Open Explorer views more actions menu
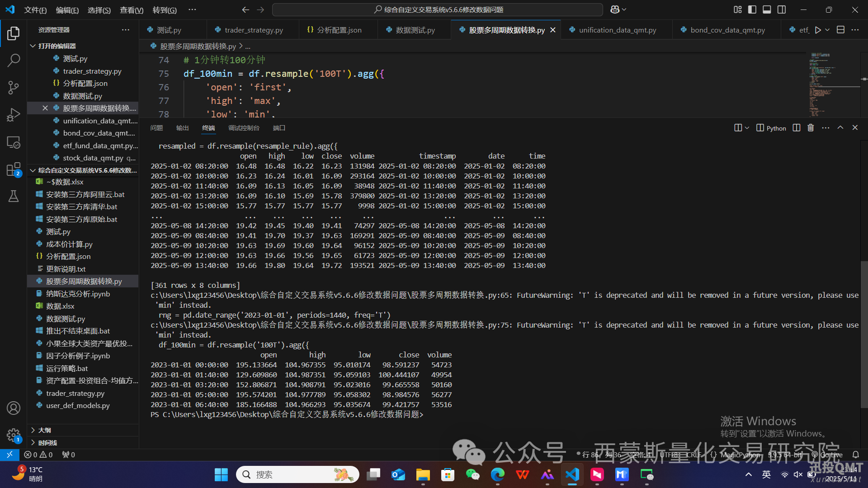 pyautogui.click(x=126, y=30)
